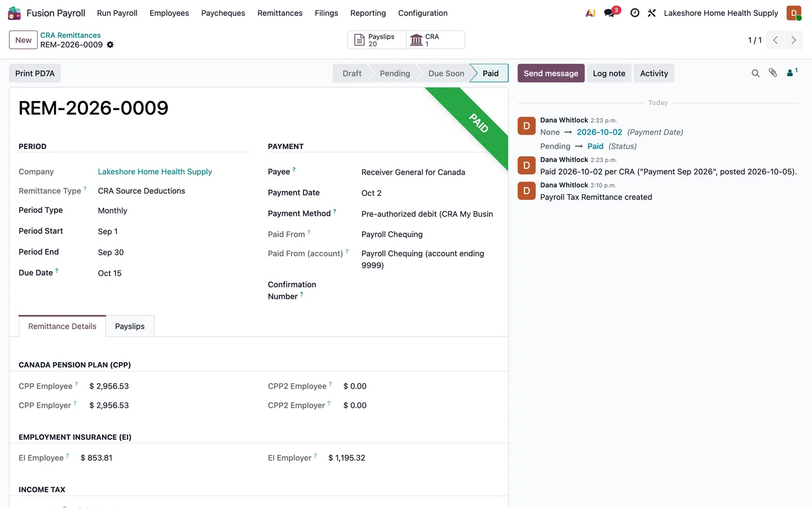The width and height of the screenshot is (812, 508).
Task: Click Print PD7A button
Action: click(35, 73)
